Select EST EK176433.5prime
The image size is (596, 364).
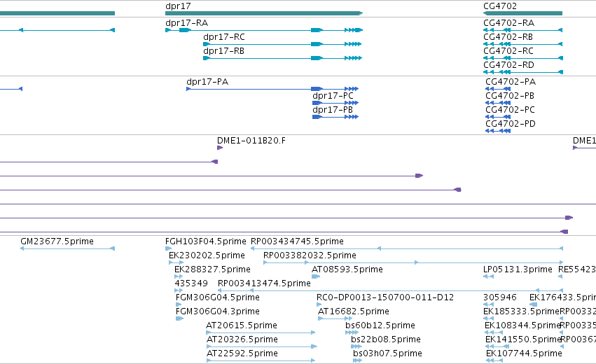click(x=562, y=297)
